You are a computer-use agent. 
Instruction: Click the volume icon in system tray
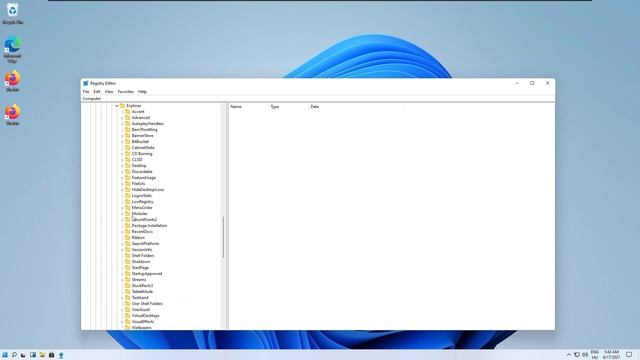tap(584, 355)
